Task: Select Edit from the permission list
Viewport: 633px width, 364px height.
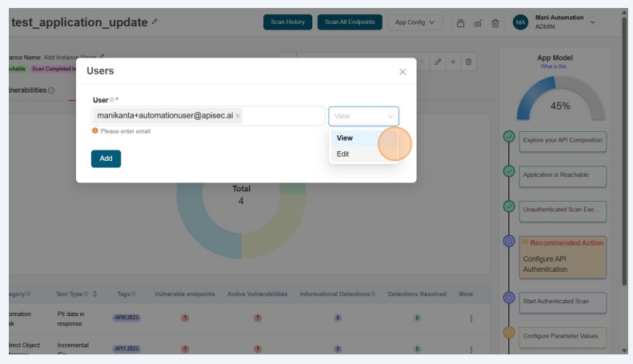Action: (x=343, y=154)
